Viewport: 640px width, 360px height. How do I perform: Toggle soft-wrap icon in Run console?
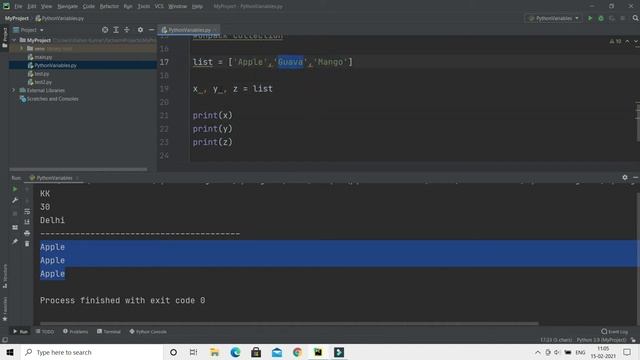27,211
